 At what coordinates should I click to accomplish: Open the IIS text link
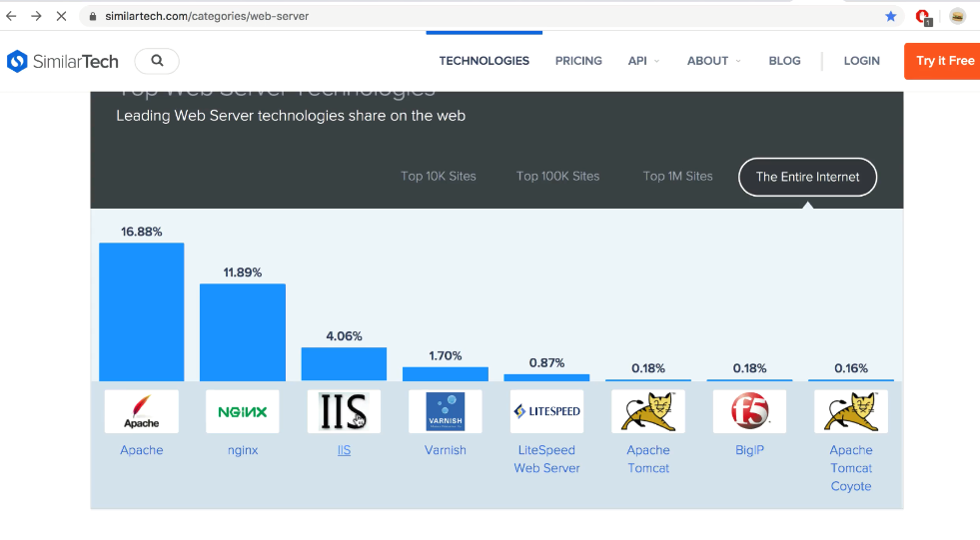click(344, 450)
